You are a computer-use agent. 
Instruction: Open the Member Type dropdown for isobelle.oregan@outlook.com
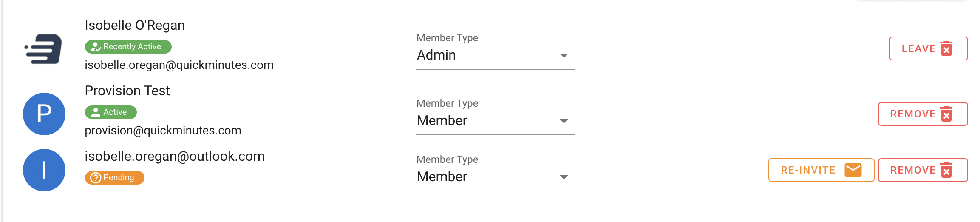[496, 177]
